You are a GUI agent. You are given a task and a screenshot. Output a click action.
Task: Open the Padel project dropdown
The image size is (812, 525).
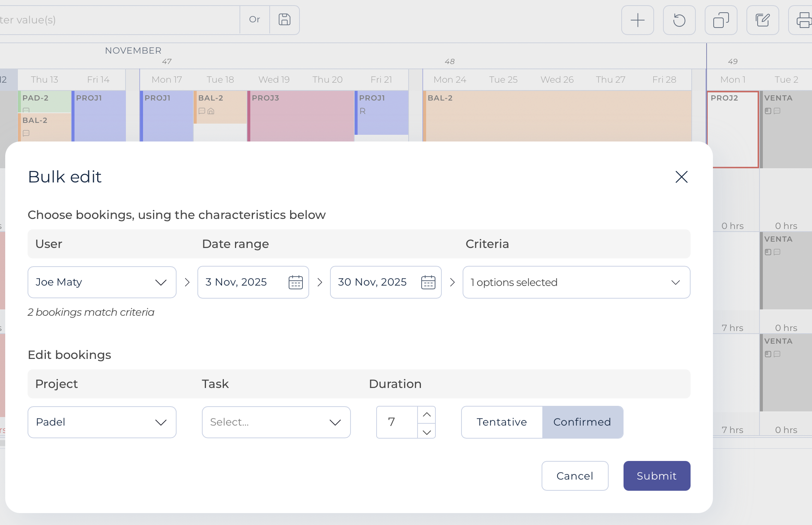pyautogui.click(x=102, y=422)
